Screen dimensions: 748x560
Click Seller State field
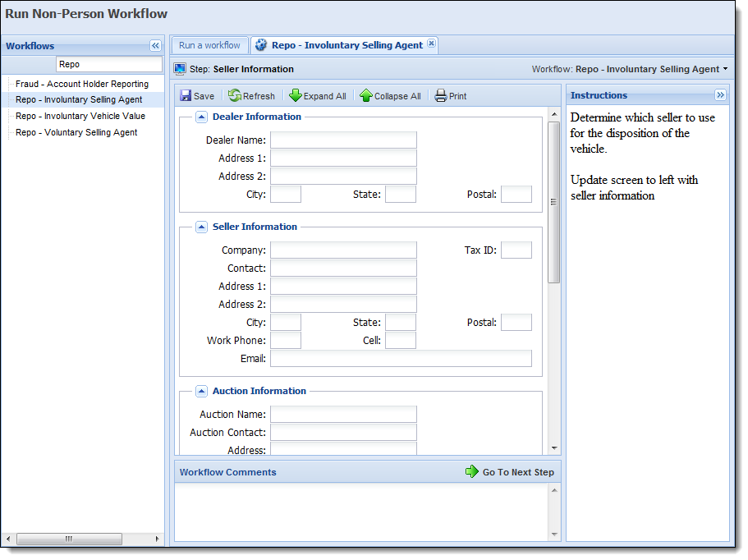(x=401, y=323)
